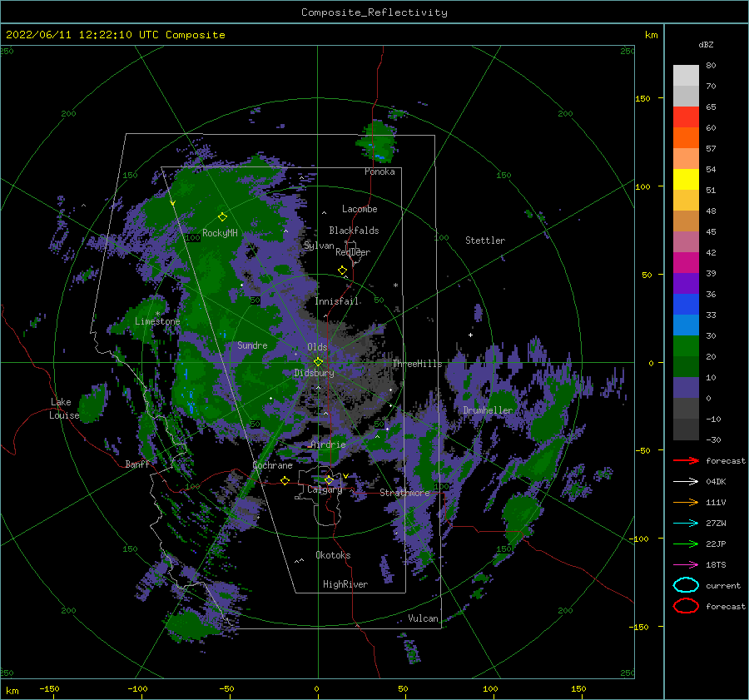The height and width of the screenshot is (700, 749).
Task: Click the white 04DK arrow icon
Action: (686, 482)
